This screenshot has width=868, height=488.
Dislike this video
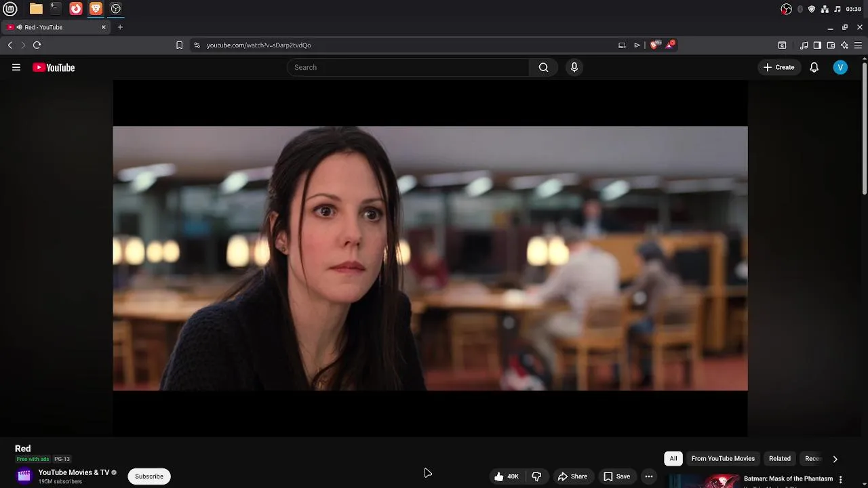click(536, 476)
